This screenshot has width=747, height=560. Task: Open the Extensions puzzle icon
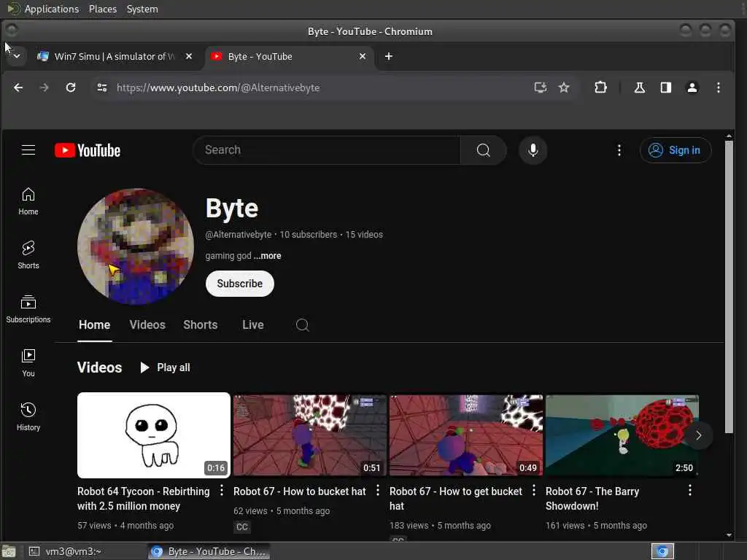[x=601, y=87]
